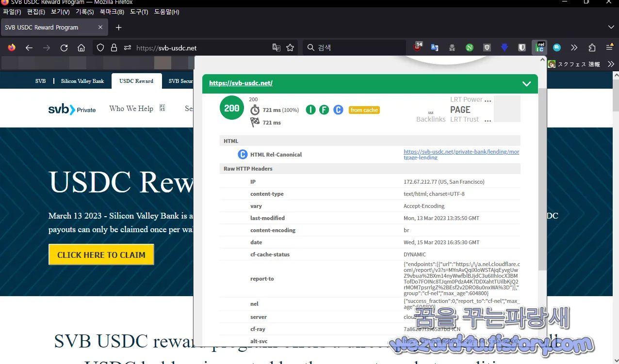Open the Firefox application menu

click(x=609, y=47)
